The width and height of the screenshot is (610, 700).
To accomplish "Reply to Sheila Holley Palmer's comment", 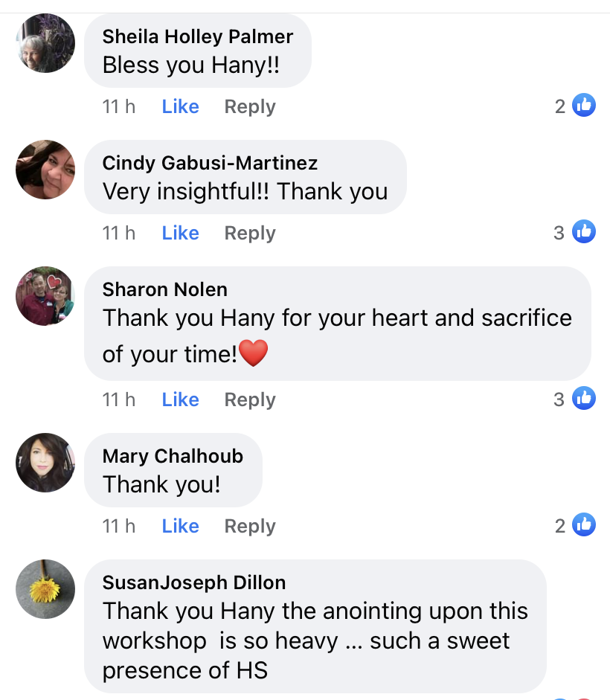I will point(250,107).
